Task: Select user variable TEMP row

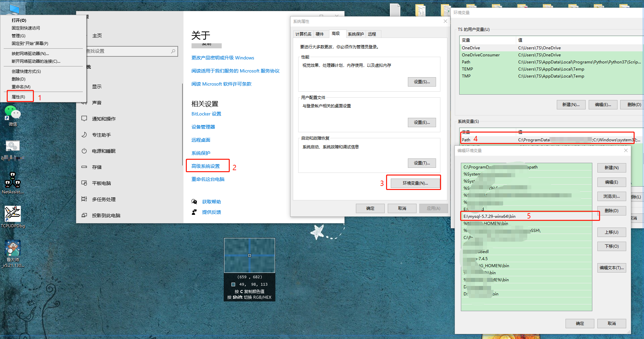Action: click(551, 69)
